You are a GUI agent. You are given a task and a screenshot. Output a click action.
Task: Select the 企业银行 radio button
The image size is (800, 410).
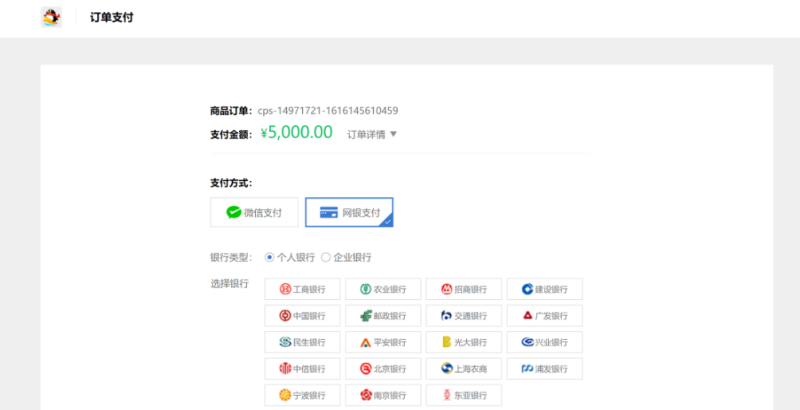(x=326, y=258)
